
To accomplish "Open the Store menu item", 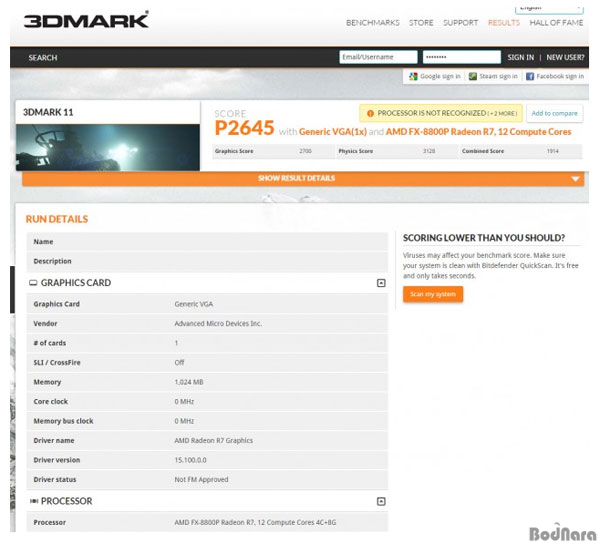I will (421, 23).
